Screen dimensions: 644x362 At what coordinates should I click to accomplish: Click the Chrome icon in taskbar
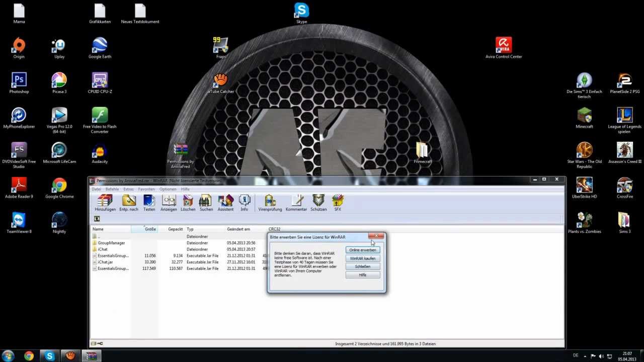click(29, 356)
